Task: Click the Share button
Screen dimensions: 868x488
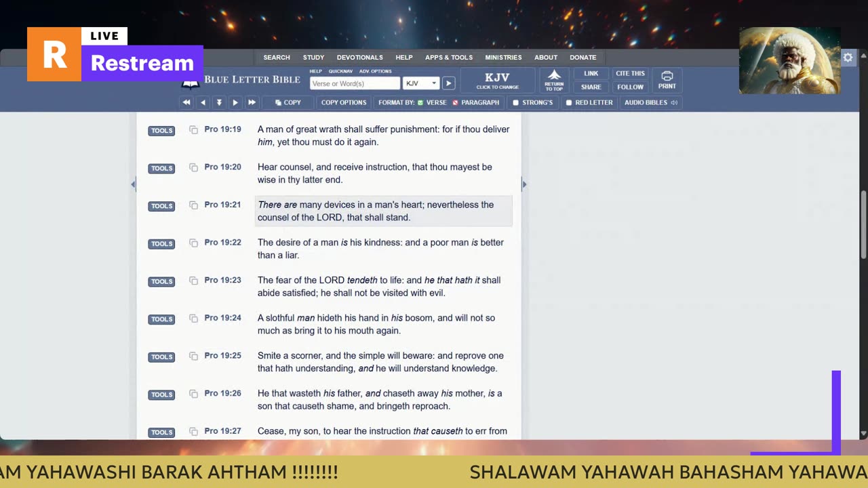Action: click(591, 87)
